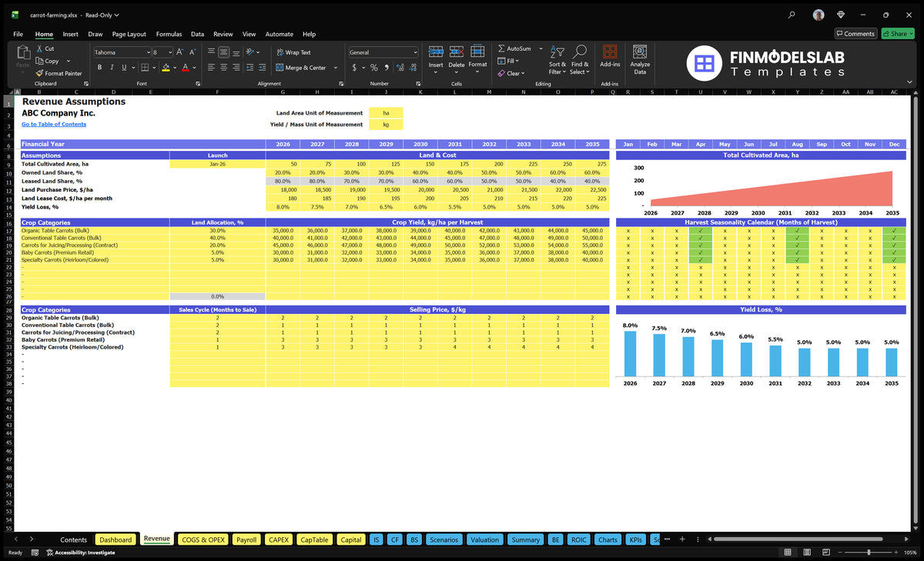Click the 'Land Purchase Price, $/ha' label

pos(58,189)
